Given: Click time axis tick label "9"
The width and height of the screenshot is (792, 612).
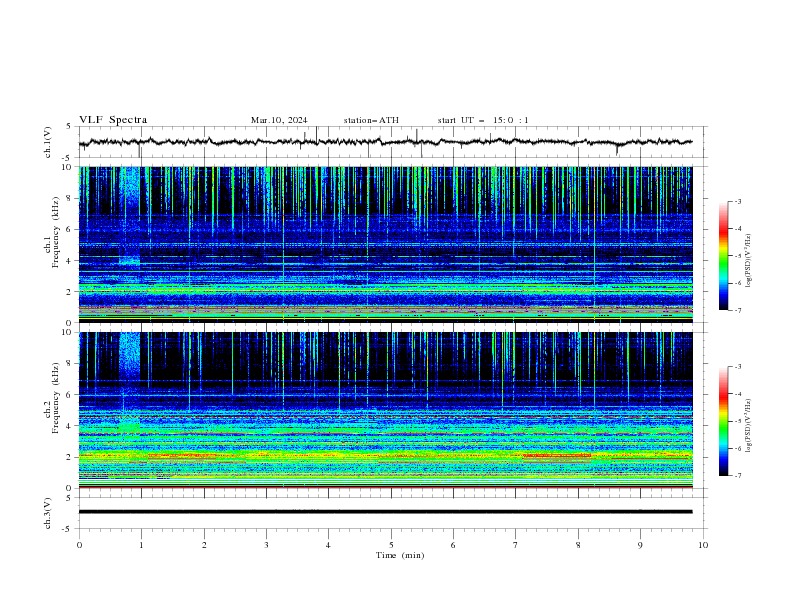Looking at the screenshot, I should pos(640,545).
